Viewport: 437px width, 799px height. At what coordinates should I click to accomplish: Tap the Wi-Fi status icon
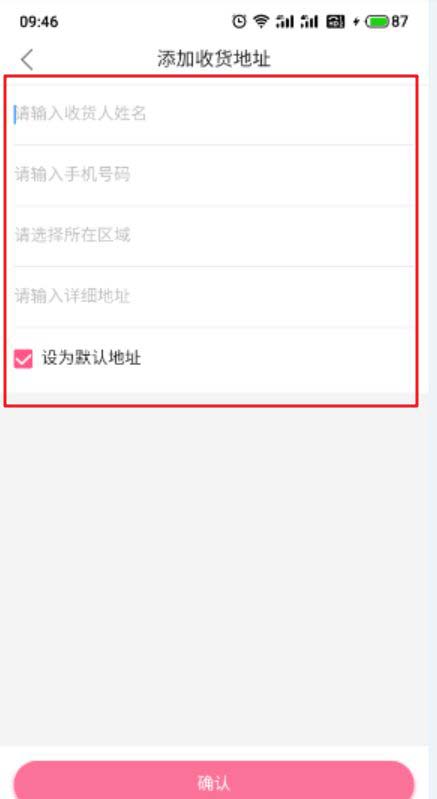(261, 21)
